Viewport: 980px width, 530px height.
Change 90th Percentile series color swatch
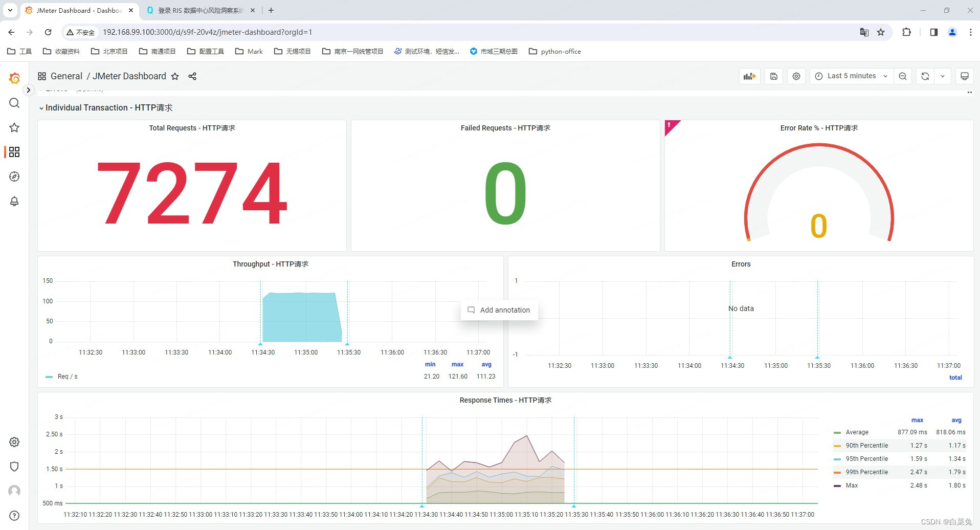coord(837,446)
